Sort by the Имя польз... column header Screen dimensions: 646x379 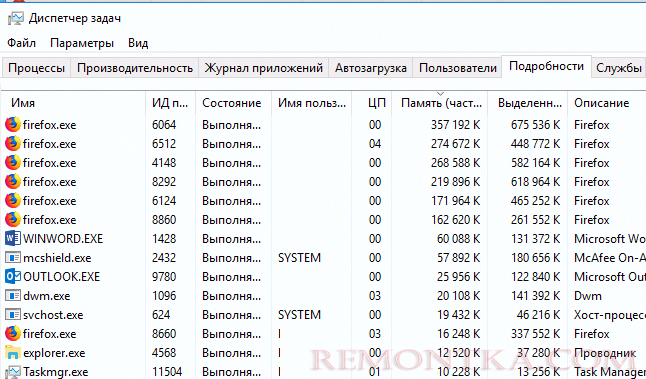coord(311,103)
